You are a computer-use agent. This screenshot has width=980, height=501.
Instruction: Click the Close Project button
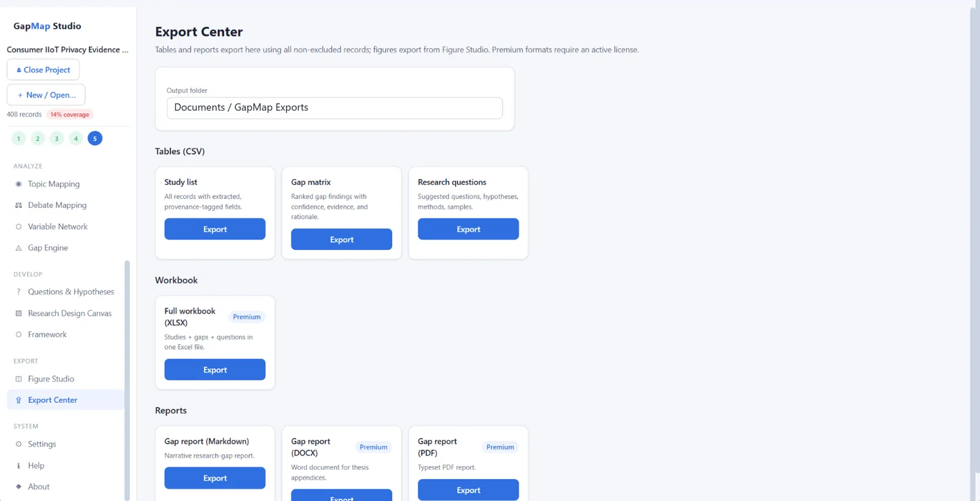pyautogui.click(x=43, y=70)
